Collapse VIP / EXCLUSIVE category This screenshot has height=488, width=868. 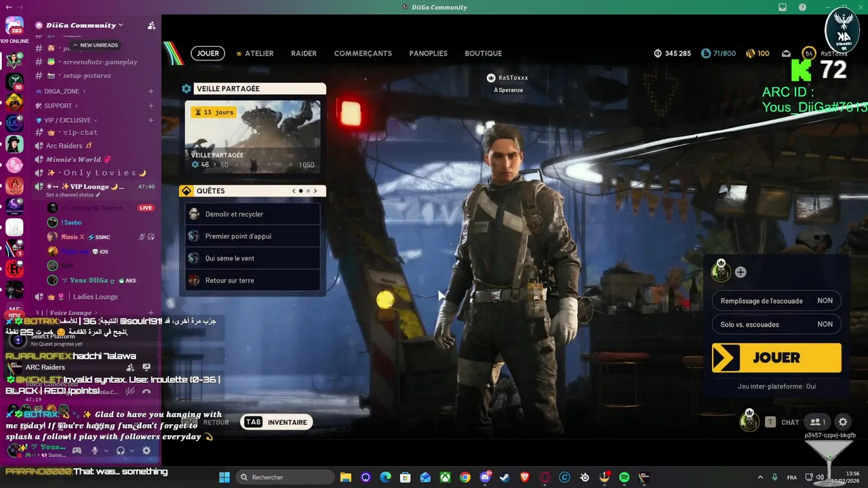(x=66, y=120)
